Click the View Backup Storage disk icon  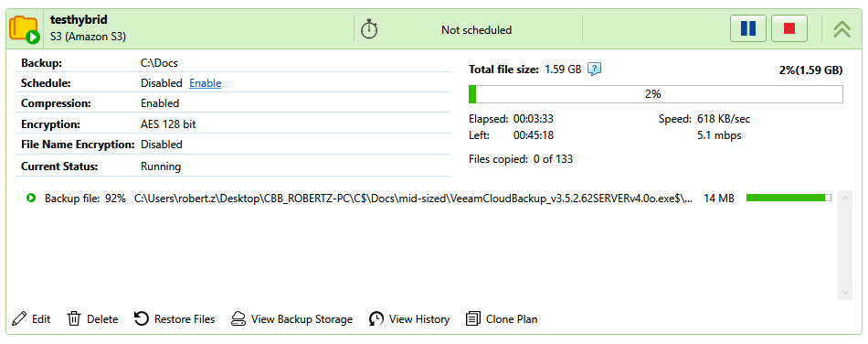click(x=238, y=318)
